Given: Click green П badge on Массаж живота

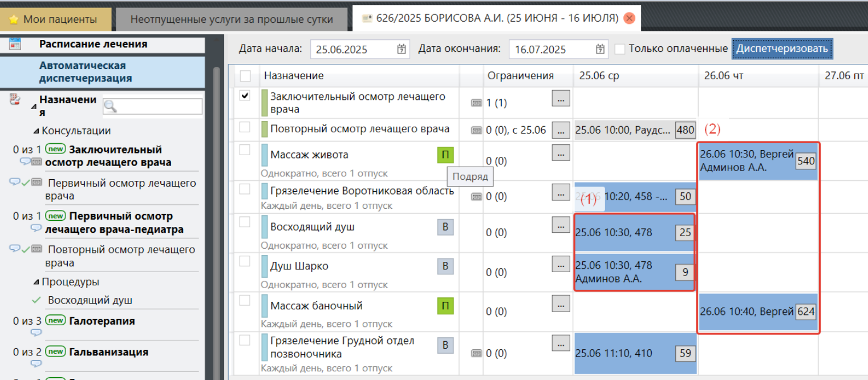Looking at the screenshot, I should click(445, 155).
